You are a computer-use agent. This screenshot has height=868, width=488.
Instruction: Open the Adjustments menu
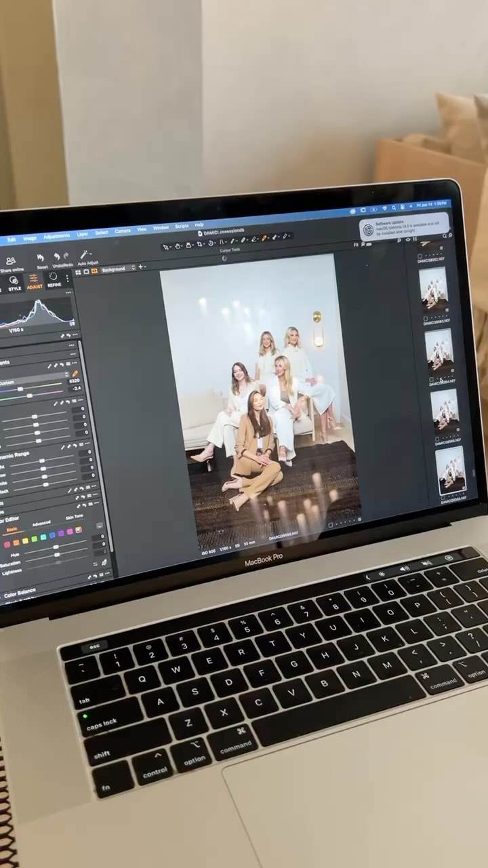[56, 237]
